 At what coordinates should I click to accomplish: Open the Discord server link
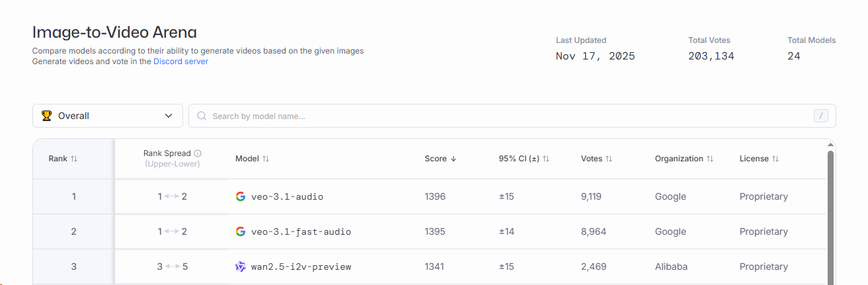click(x=180, y=61)
